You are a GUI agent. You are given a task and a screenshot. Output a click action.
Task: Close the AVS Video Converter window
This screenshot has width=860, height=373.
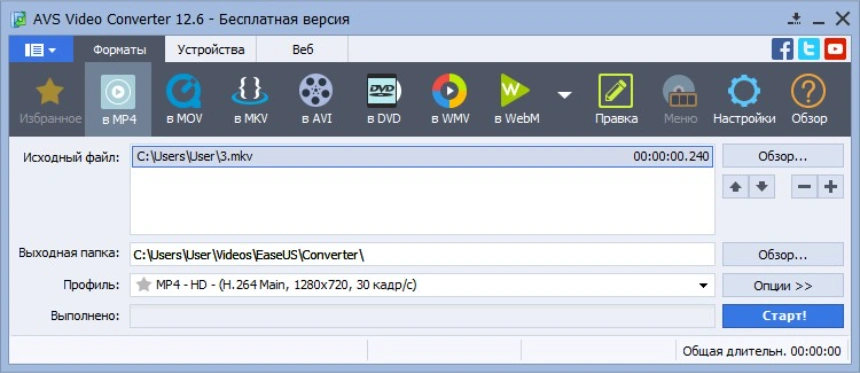click(842, 20)
